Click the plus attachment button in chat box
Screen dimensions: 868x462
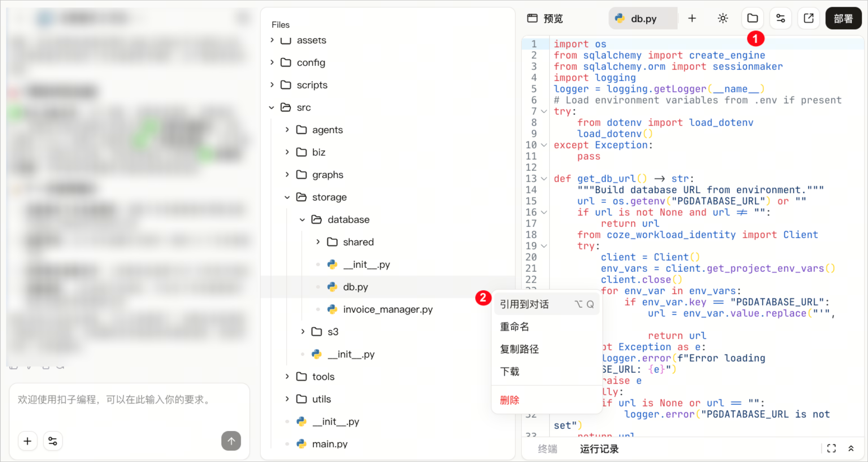point(27,441)
